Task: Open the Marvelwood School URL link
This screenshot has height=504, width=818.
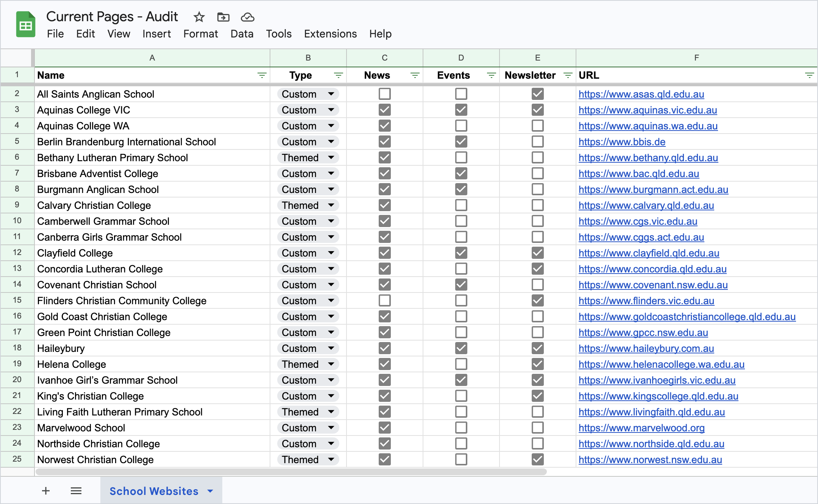Action: pos(642,428)
